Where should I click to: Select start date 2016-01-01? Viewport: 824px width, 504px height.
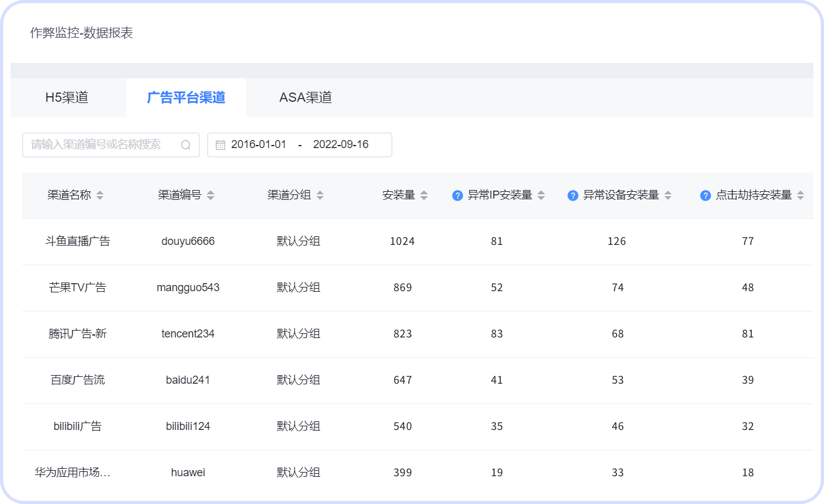tap(259, 145)
